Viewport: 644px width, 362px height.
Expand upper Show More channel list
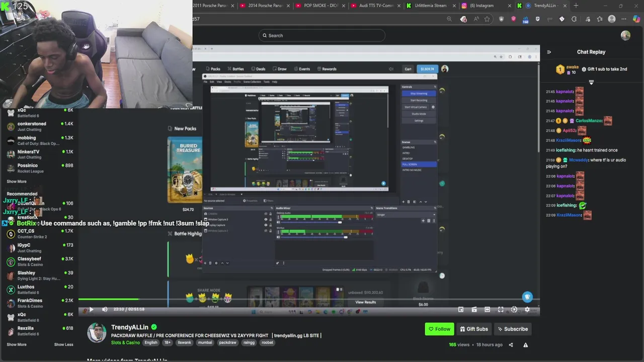[x=17, y=182]
